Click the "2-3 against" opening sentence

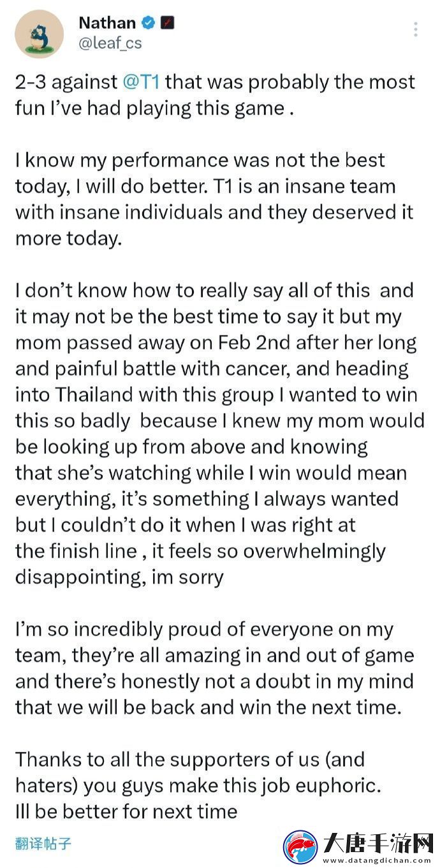[215, 95]
